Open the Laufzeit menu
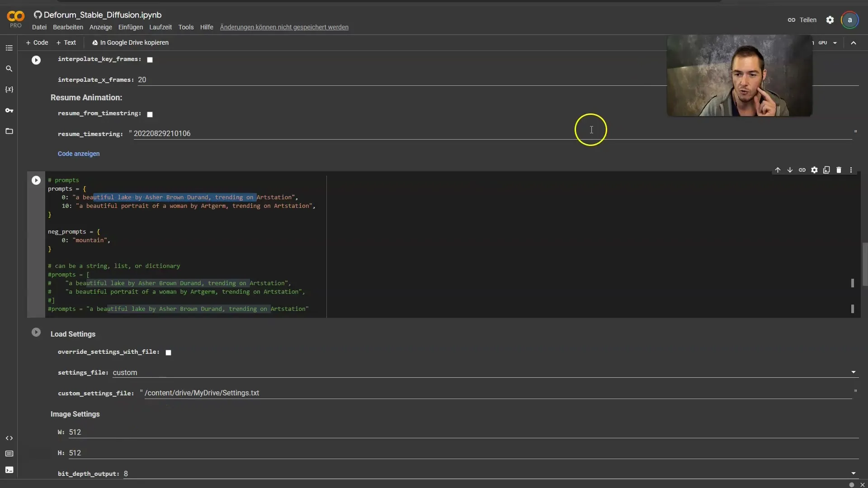The width and height of the screenshot is (868, 488). point(160,27)
